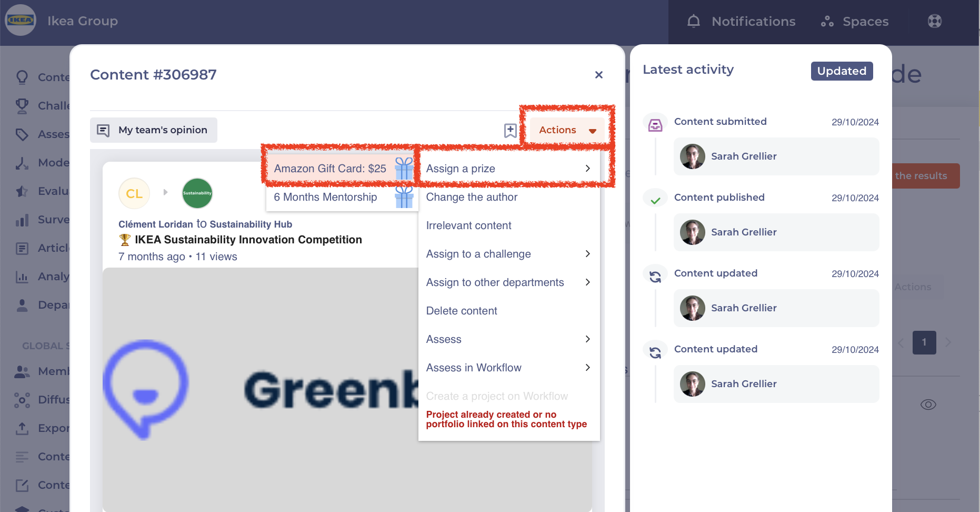Open the Notifications bell icon
This screenshot has width=980, height=512.
(x=694, y=21)
